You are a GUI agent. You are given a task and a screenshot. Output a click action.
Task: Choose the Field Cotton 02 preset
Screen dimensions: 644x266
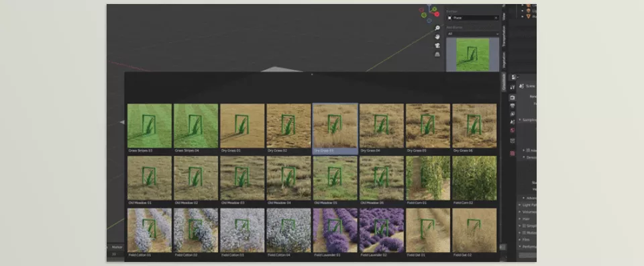point(196,230)
